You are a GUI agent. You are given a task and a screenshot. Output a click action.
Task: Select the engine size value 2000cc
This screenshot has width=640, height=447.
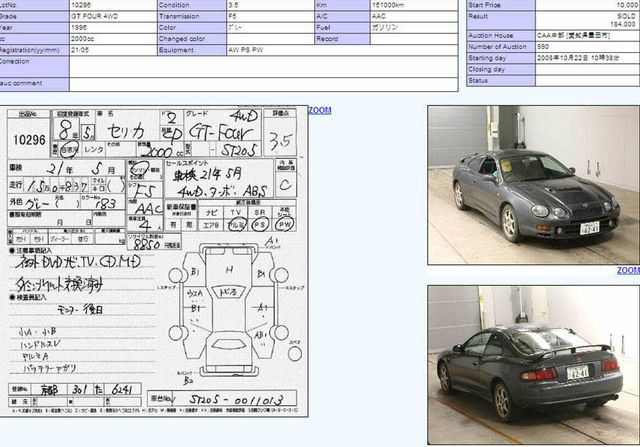click(82, 39)
